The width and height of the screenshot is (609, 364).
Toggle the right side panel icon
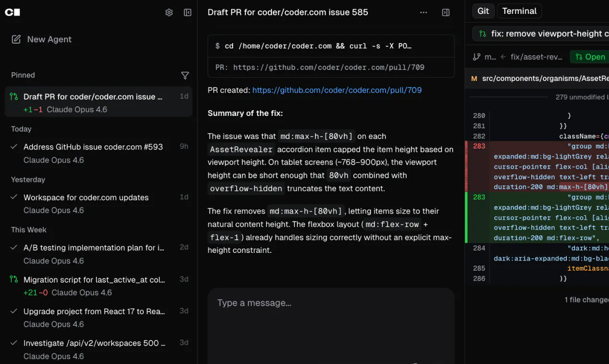(446, 12)
